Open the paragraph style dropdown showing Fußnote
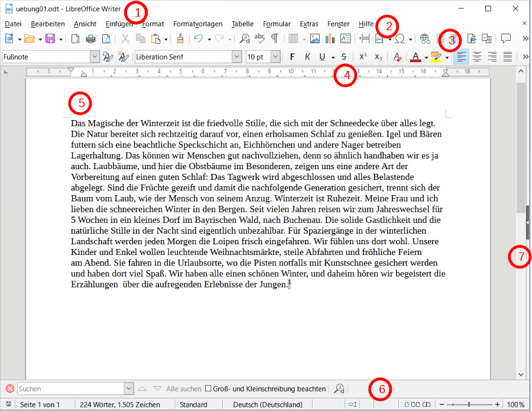 [95, 57]
